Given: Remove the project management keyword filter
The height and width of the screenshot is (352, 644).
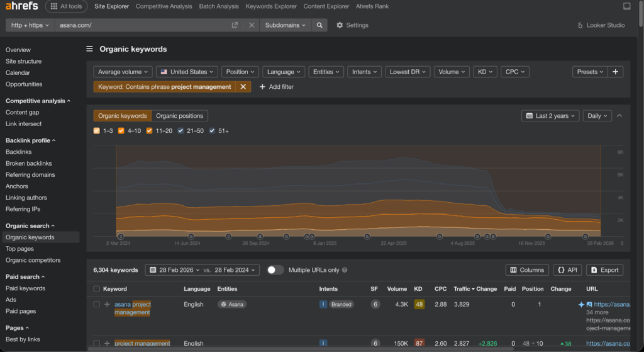Looking at the screenshot, I should pyautogui.click(x=243, y=87).
